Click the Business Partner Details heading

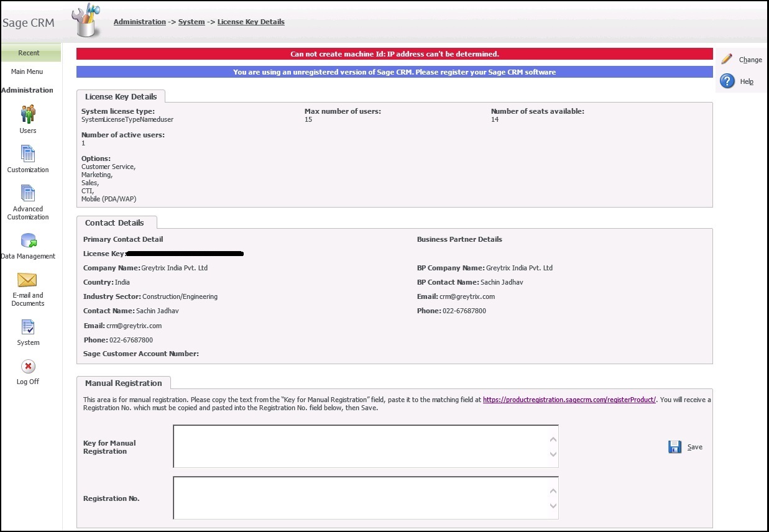click(x=459, y=239)
